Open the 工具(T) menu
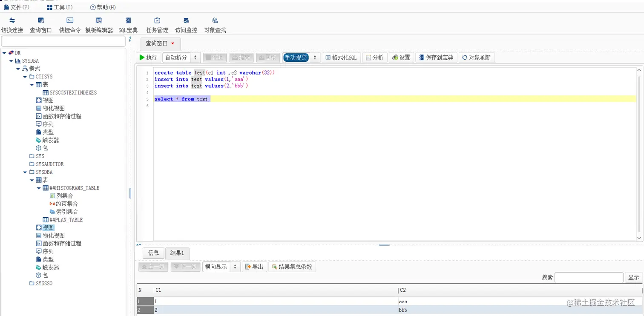This screenshot has width=644, height=316. [x=60, y=7]
